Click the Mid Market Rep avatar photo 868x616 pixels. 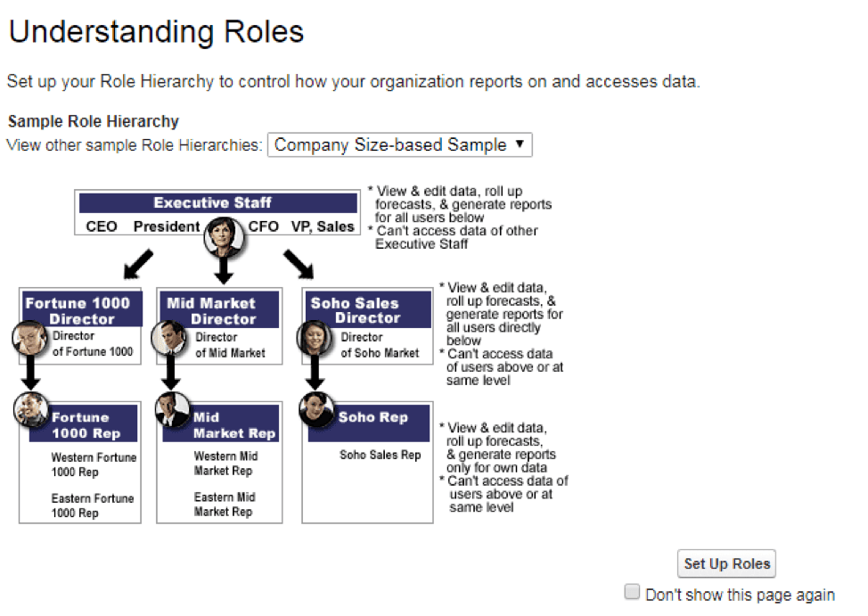click(x=173, y=409)
